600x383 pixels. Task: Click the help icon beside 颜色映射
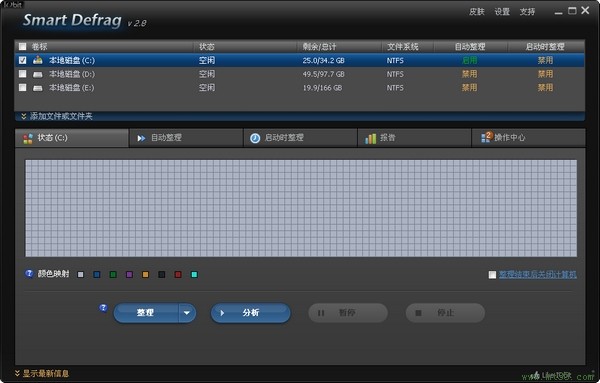[x=29, y=274]
